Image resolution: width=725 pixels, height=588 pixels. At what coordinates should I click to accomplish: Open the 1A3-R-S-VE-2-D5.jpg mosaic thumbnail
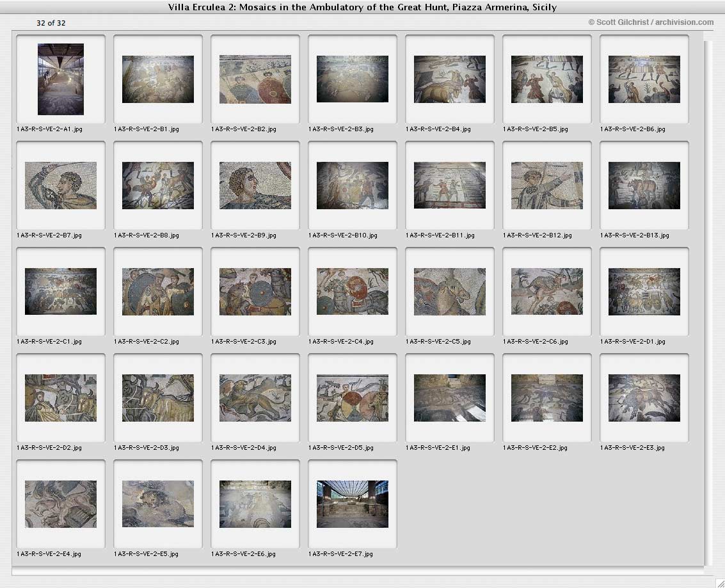[353, 398]
